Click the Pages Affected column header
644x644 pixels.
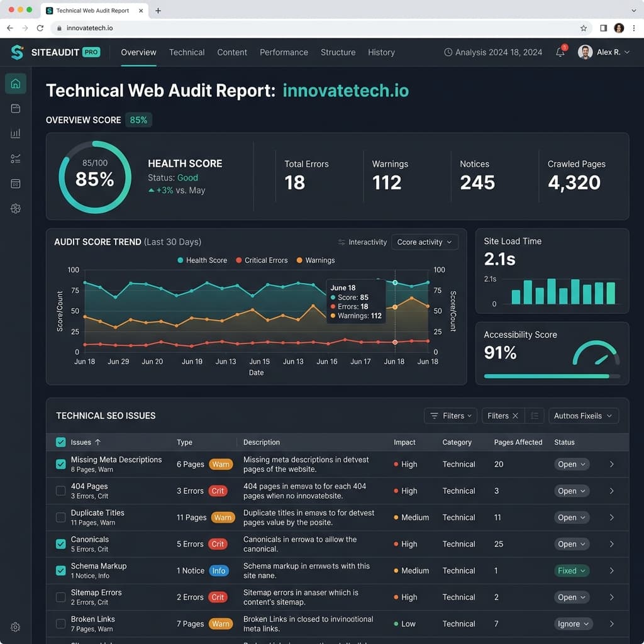click(518, 442)
